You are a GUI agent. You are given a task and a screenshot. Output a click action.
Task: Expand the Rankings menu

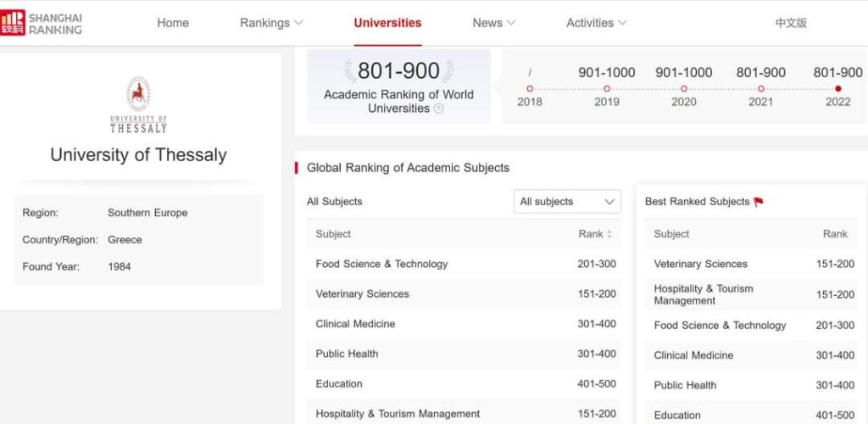tap(271, 23)
